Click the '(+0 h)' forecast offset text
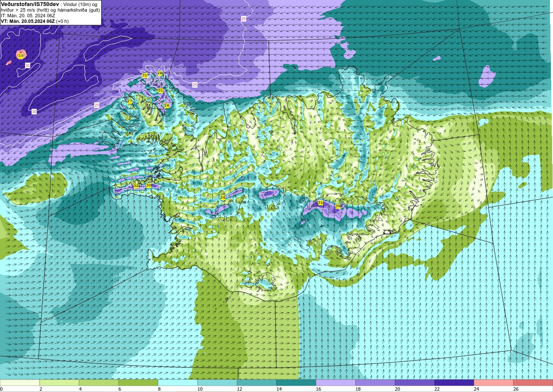The width and height of the screenshot is (553, 392). (x=63, y=21)
